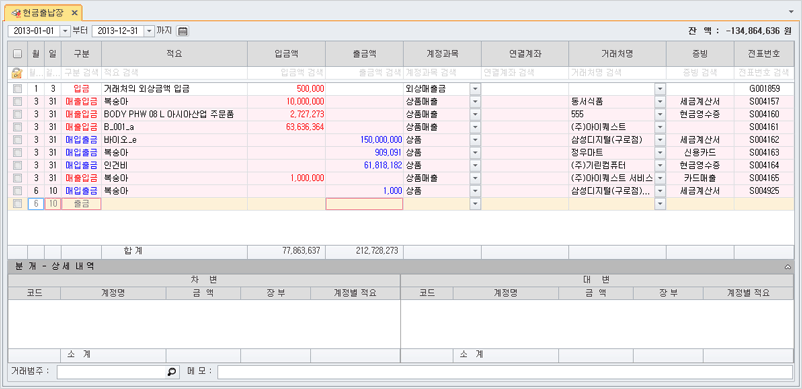The width and height of the screenshot is (802, 389).
Task: Check the row for voucher S004162
Action: pos(17,140)
